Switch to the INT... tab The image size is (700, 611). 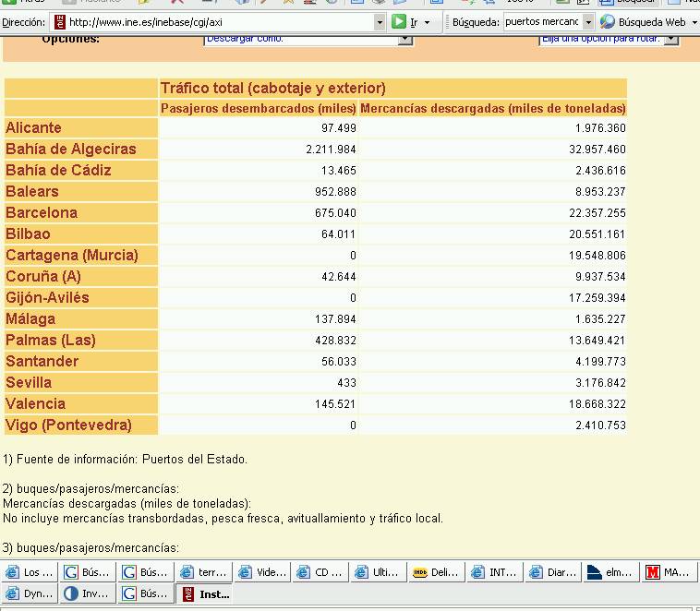click(495, 572)
